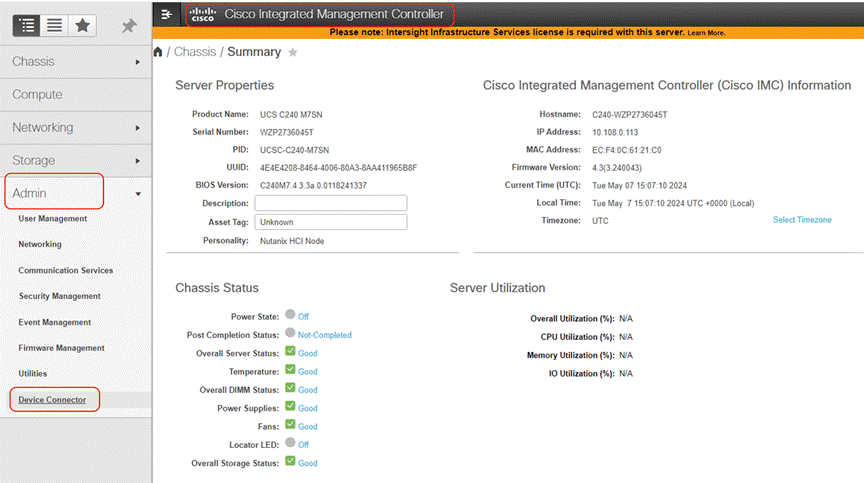
Task: Select the IP Address 10.108.0.113
Action: 615,132
